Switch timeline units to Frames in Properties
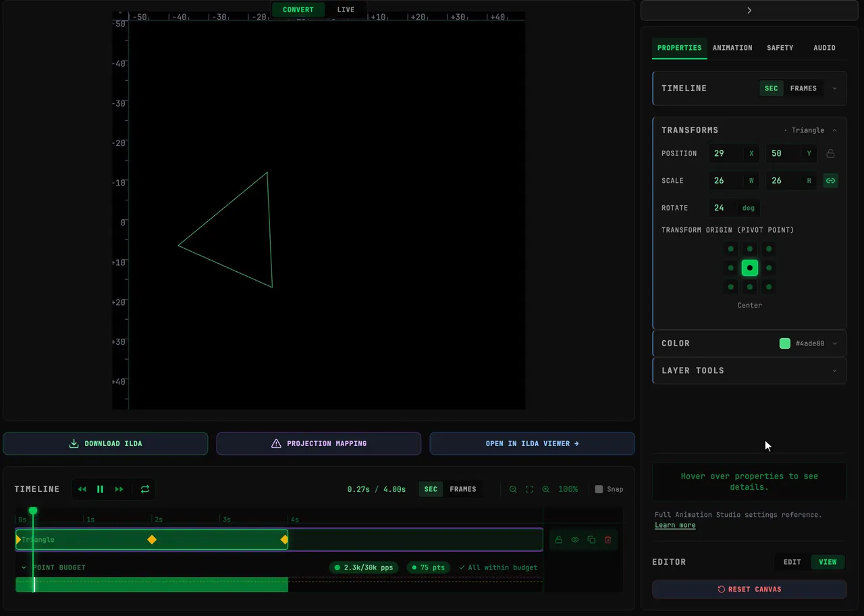 pos(803,88)
